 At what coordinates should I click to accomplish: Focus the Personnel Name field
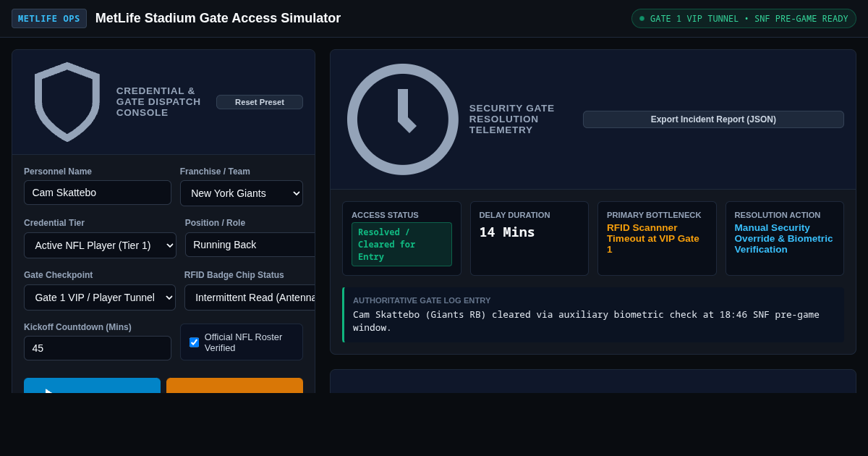tap(98, 193)
